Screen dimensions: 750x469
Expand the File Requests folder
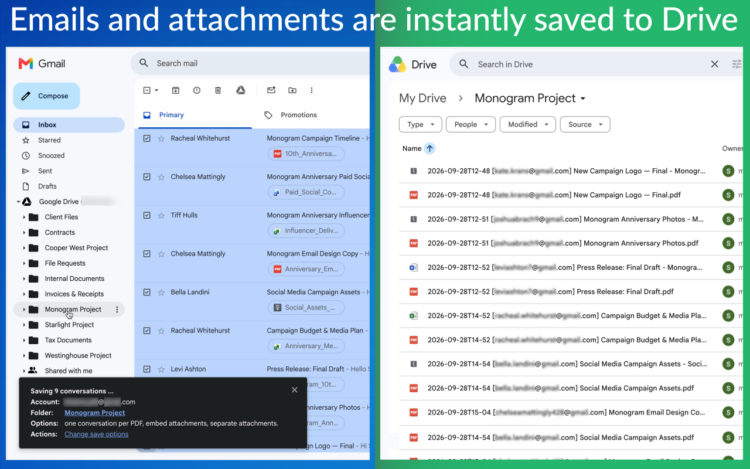pos(24,263)
